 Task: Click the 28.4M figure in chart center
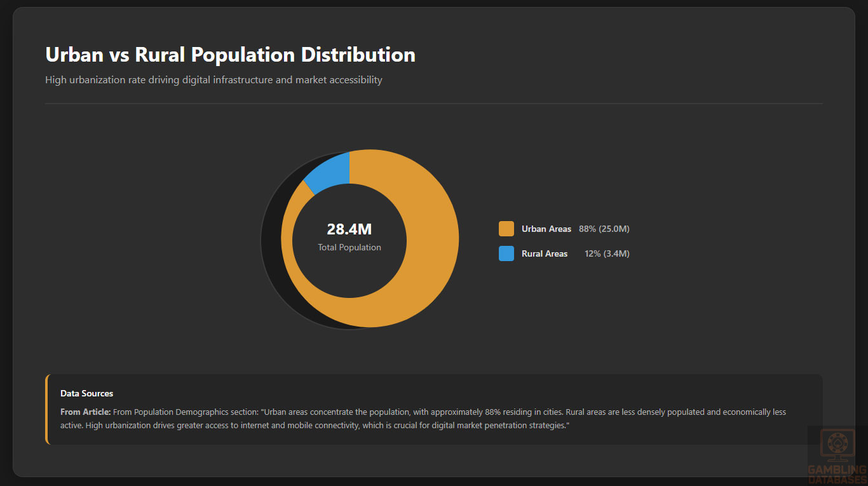349,229
